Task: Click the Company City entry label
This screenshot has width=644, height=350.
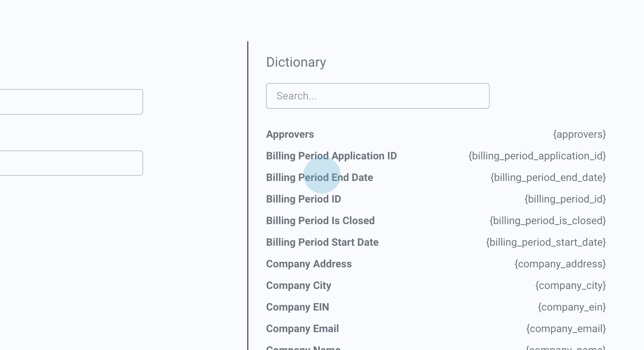Action: pos(299,286)
